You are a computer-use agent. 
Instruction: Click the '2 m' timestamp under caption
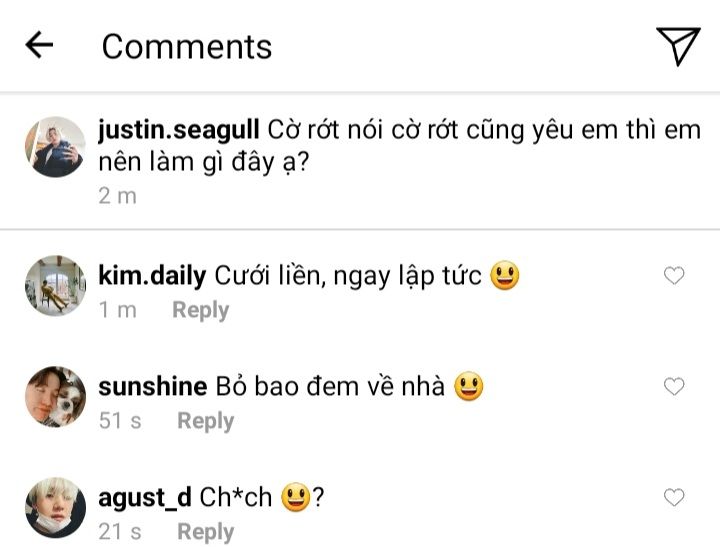coord(117,196)
